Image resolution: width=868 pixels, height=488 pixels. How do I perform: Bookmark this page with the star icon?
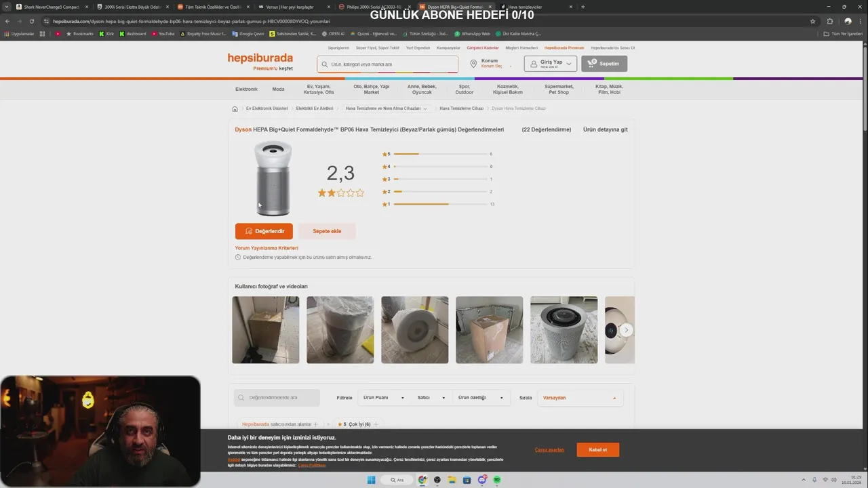tap(812, 21)
